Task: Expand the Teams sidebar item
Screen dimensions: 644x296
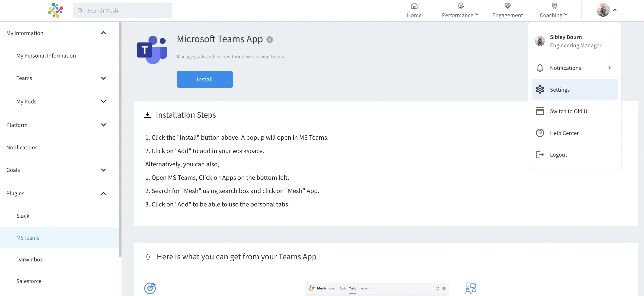Action: pos(103,78)
